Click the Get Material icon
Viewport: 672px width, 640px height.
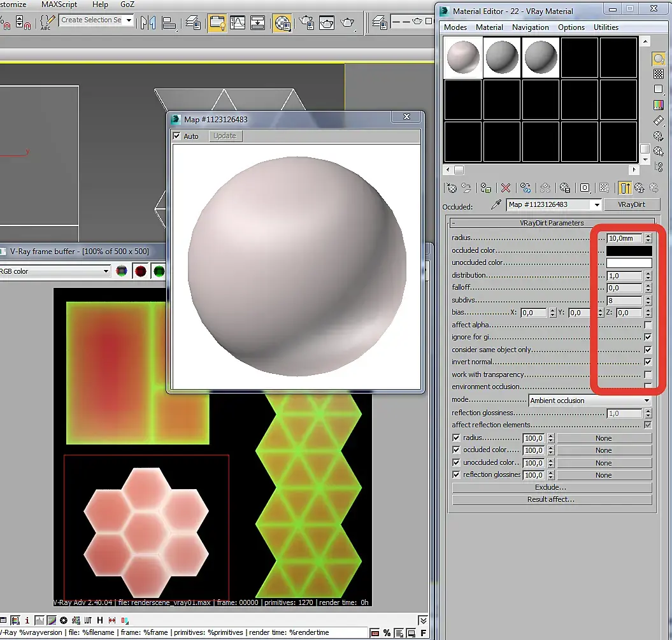pyautogui.click(x=452, y=188)
